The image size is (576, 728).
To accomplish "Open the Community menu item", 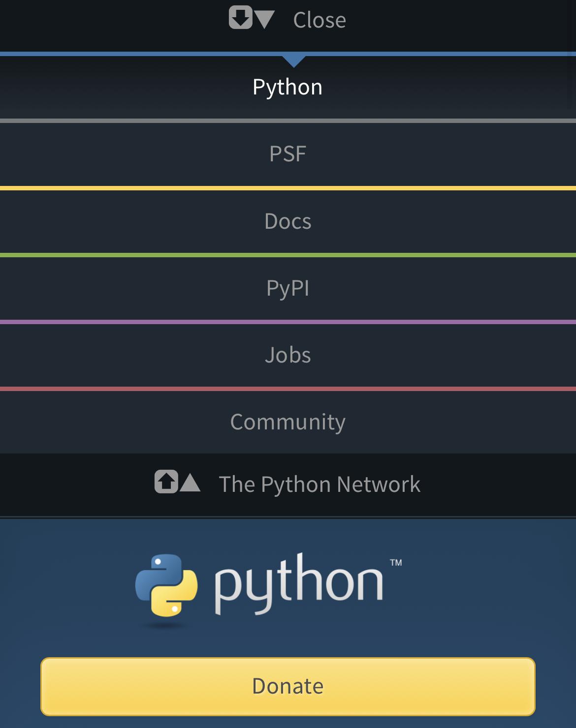I will click(x=288, y=422).
